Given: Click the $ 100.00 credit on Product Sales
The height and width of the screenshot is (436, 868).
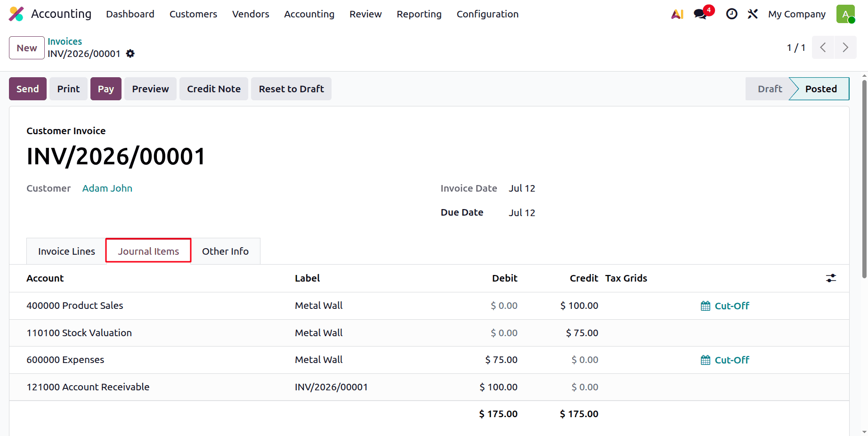Looking at the screenshot, I should [579, 306].
